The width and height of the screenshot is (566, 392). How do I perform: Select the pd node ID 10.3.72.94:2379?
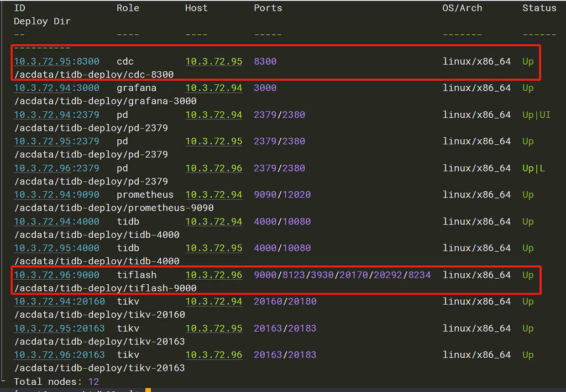click(x=52, y=114)
